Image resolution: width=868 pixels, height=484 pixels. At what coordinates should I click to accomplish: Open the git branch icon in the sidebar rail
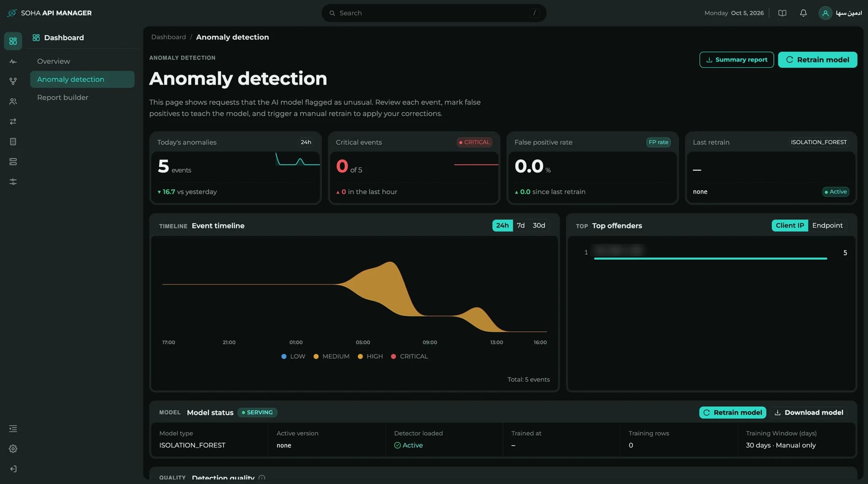13,81
